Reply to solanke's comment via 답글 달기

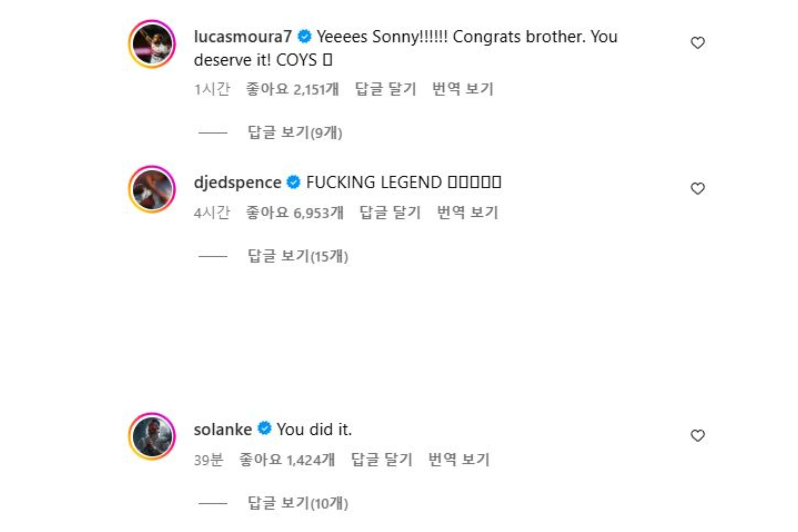point(381,460)
